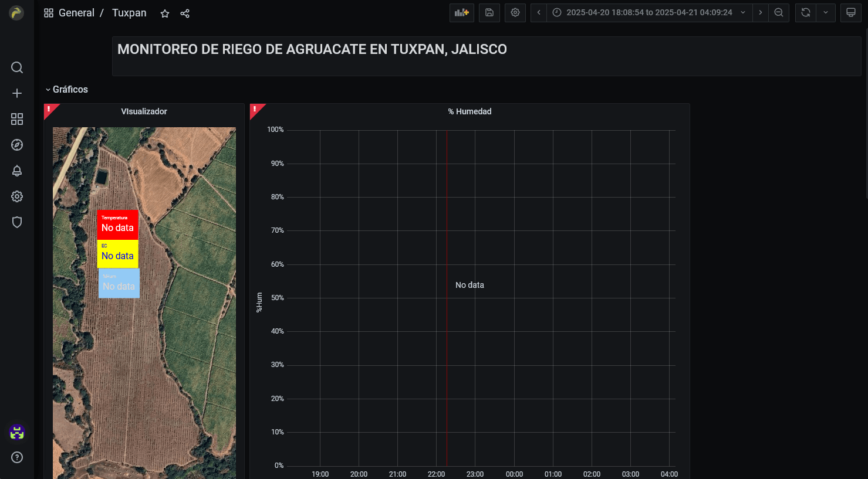Open the Configuration gear in sidebar
The image size is (868, 479).
(17, 196)
